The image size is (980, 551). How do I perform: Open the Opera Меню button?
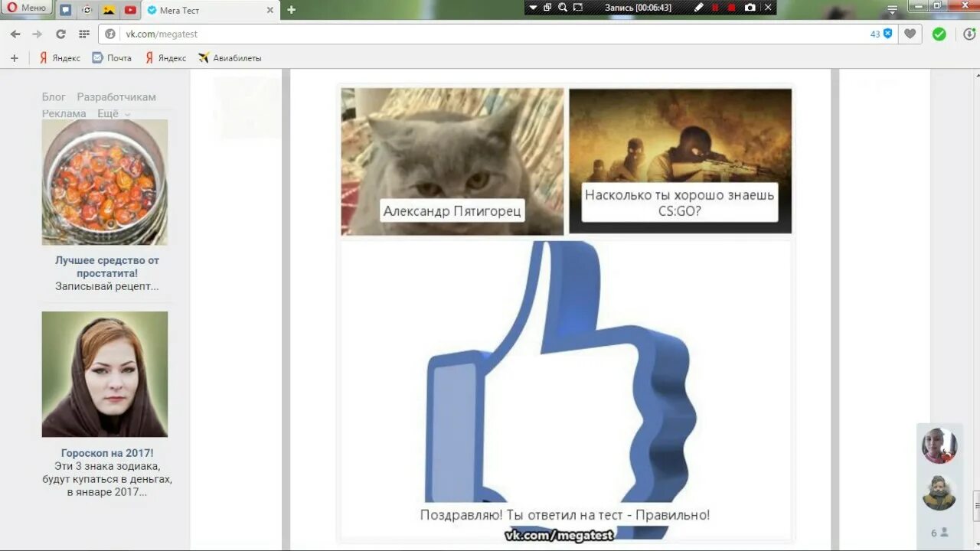point(27,8)
